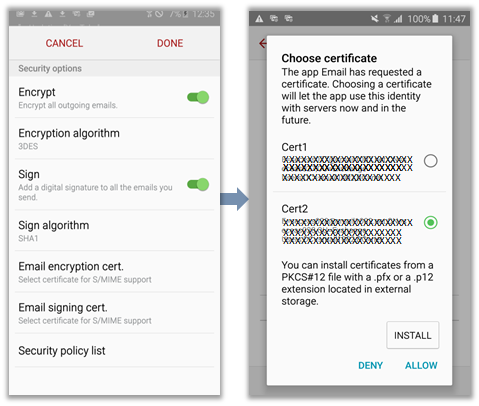The image size is (479, 406).
Task: Tap the mute icon in status bar
Action: point(375,19)
